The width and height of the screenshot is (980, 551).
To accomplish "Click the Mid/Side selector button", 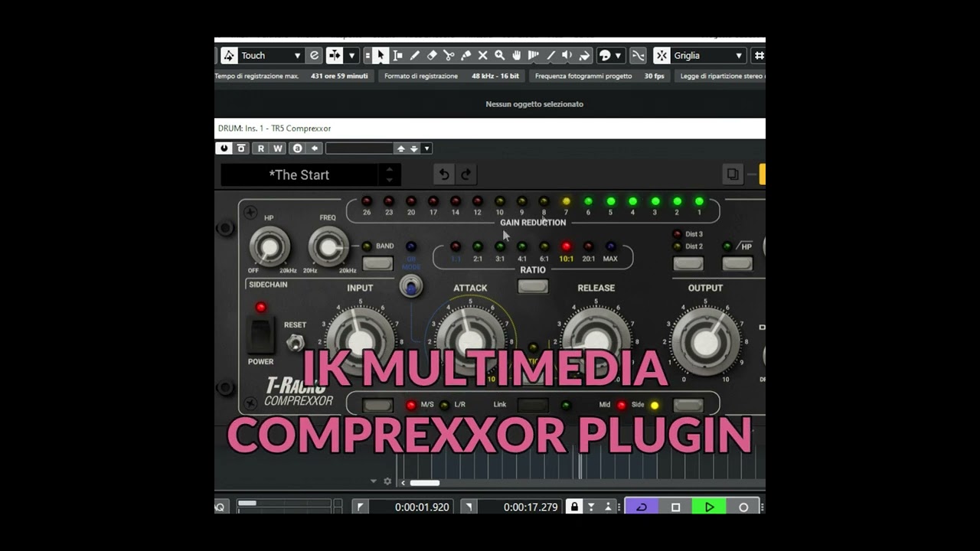I will point(688,406).
